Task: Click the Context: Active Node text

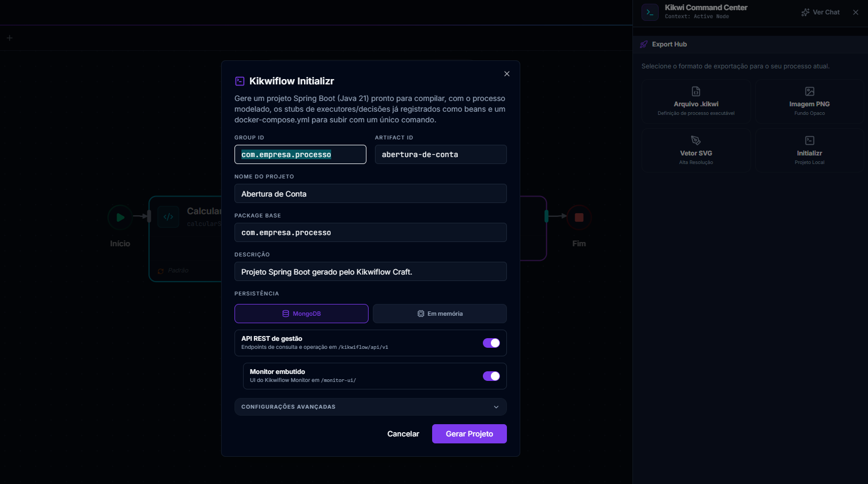Action: pos(697,17)
